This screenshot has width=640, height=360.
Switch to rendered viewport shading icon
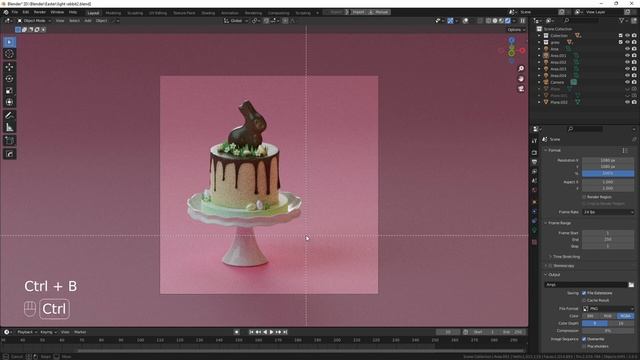click(508, 20)
